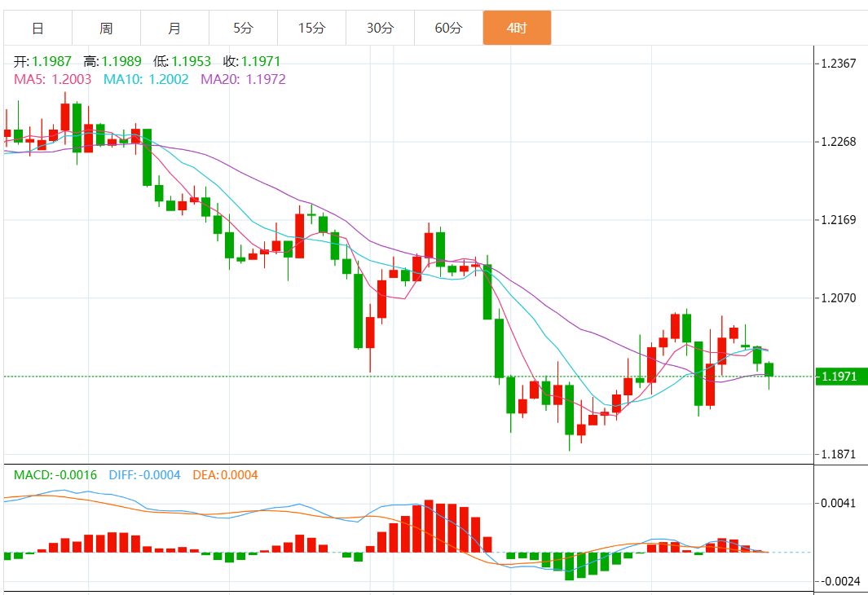Click the 1.2268 price axis label
Viewport: 868px width, 595px height.
[x=838, y=142]
